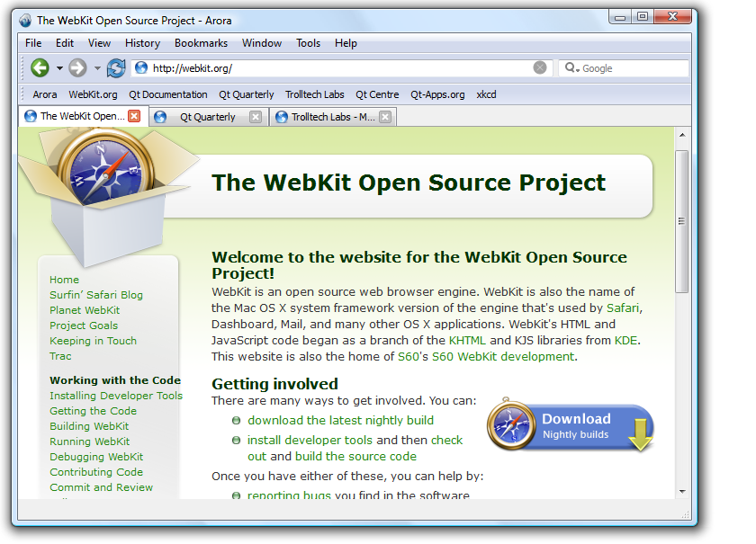Open the Edit menu
The height and width of the screenshot is (544, 756).
click(x=65, y=43)
